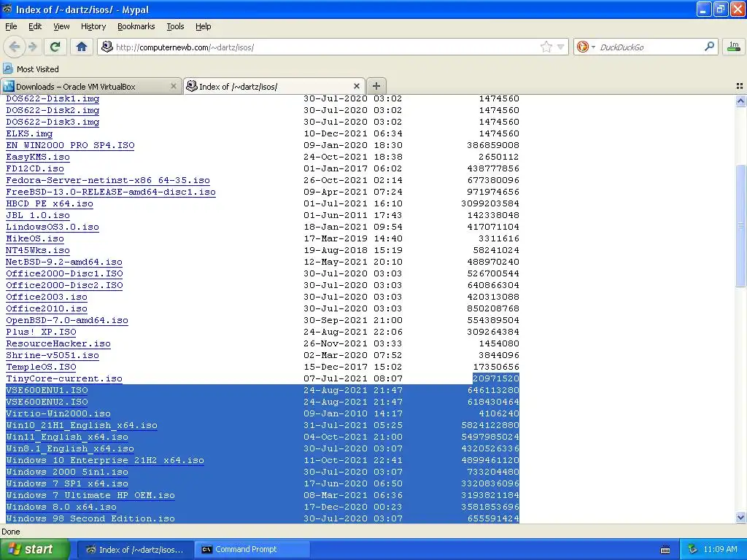Open the Tools menu

tap(175, 26)
